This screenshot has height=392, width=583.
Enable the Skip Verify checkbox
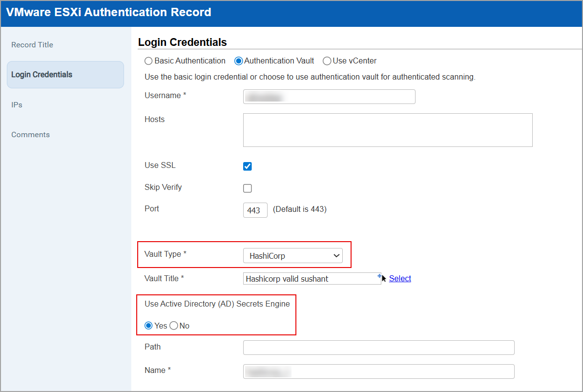point(247,188)
